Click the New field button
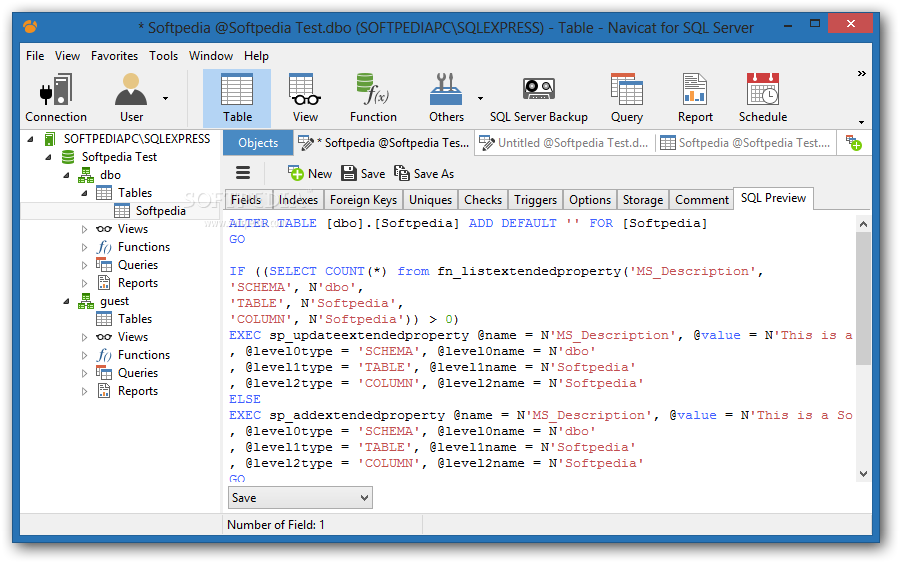This screenshot has height=563, width=900. coord(310,173)
